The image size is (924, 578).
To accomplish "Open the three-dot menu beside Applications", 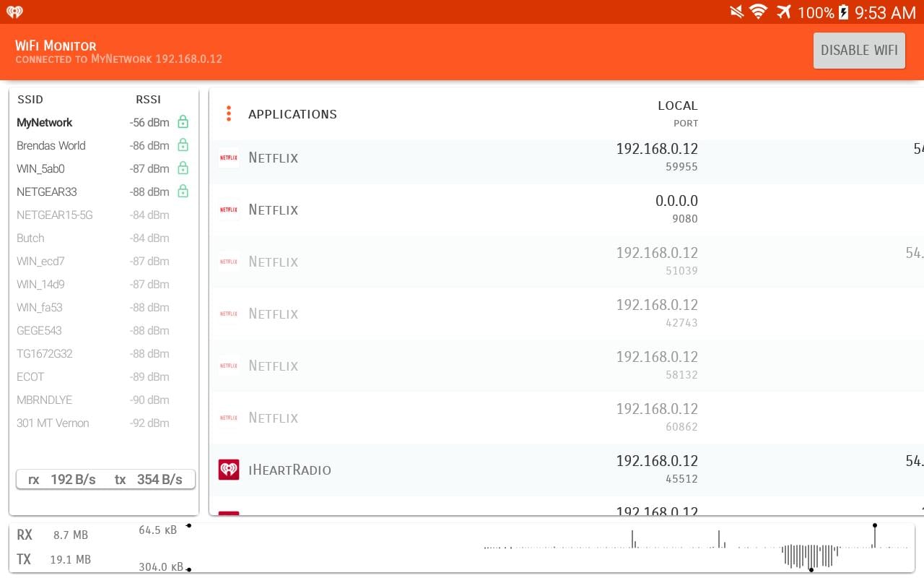I will (228, 114).
